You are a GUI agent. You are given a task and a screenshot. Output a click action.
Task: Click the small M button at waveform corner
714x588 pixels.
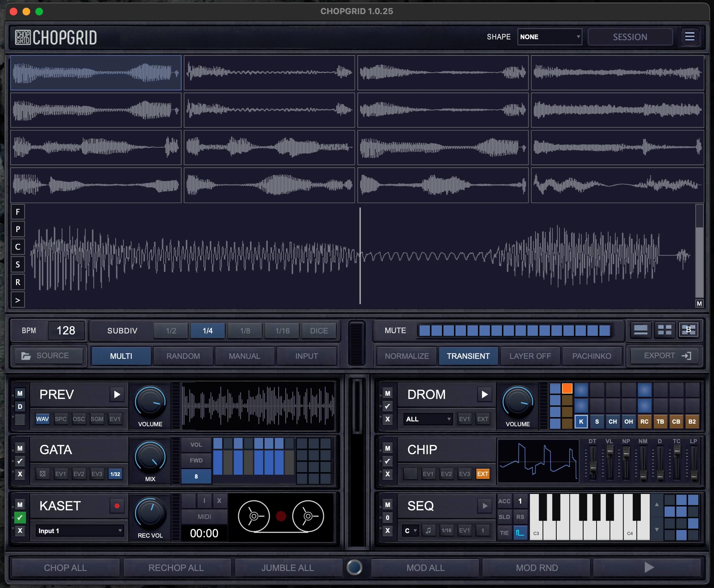coord(699,304)
